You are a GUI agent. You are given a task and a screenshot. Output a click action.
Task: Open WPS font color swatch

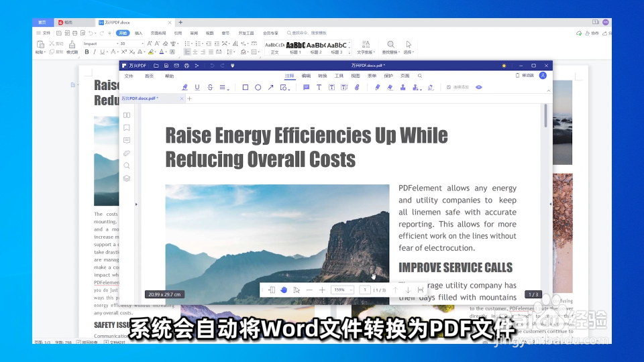pyautogui.click(x=162, y=52)
